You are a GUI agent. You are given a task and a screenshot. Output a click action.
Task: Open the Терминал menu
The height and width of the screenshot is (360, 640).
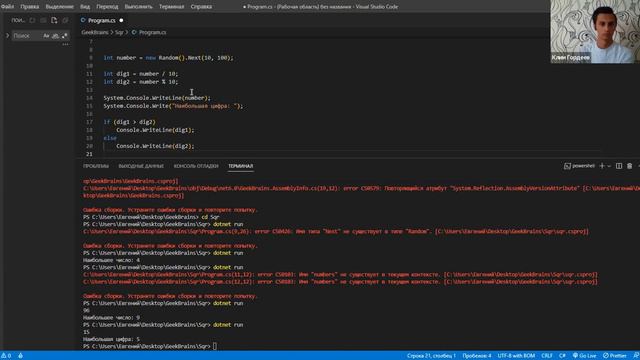pos(171,7)
